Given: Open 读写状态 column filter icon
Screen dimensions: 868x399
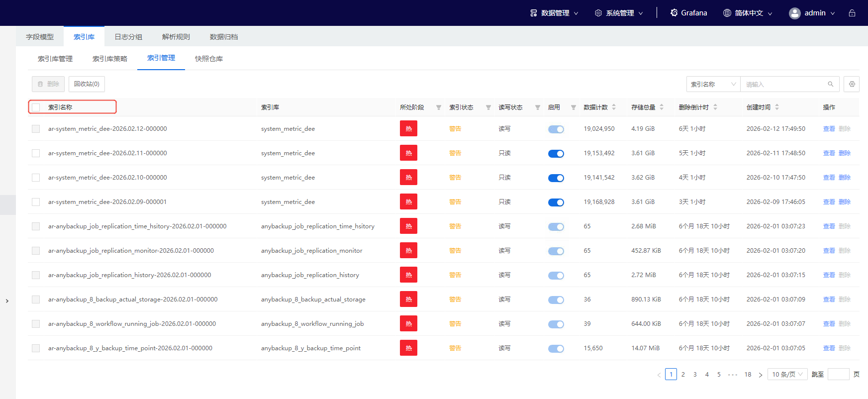Looking at the screenshot, I should (538, 107).
